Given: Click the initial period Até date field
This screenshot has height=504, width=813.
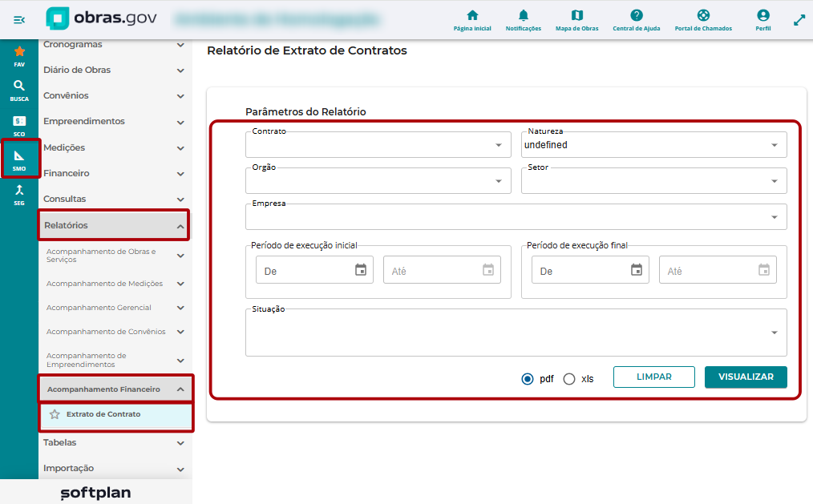Looking at the screenshot, I should pyautogui.click(x=442, y=270).
